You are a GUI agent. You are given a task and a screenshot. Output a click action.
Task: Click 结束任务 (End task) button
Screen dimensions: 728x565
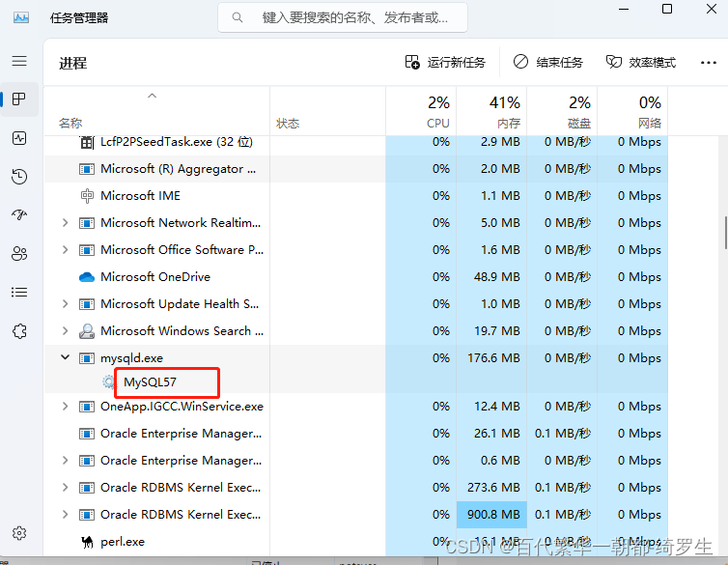547,62
